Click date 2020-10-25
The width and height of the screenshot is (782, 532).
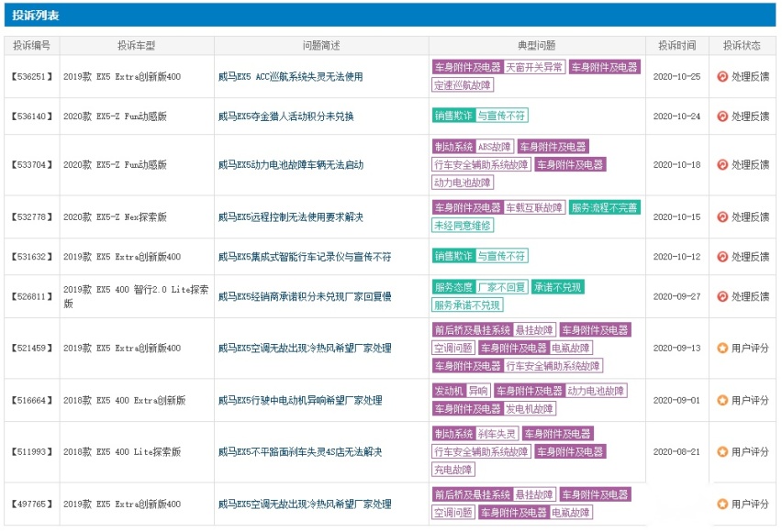676,77
